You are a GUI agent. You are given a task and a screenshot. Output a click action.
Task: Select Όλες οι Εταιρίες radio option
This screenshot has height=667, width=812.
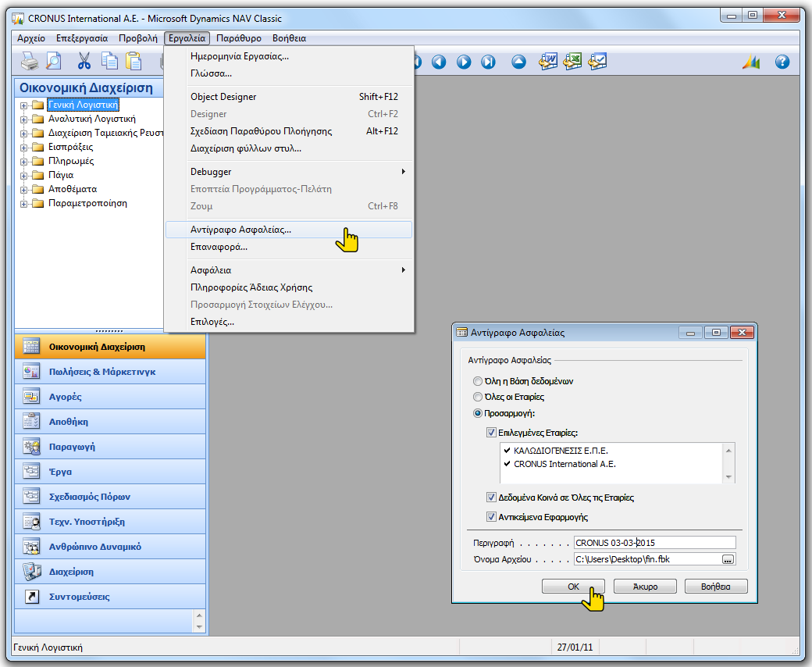coord(478,397)
